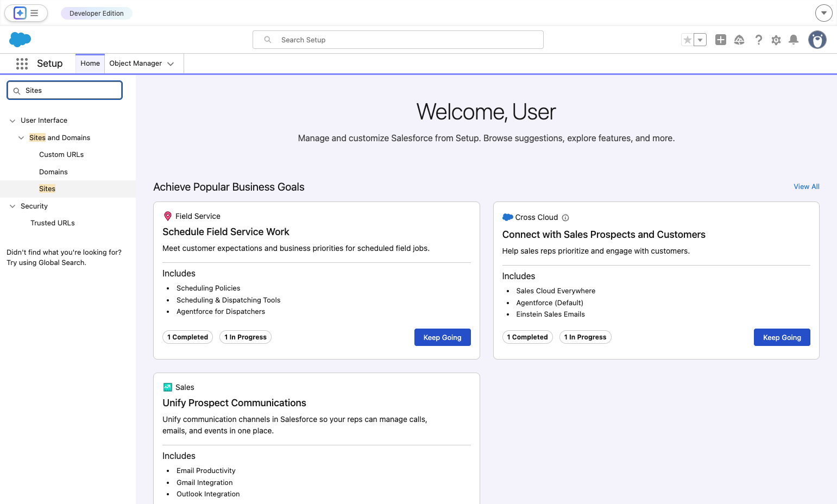Click the Cross Cloud logo icon
837x504 pixels.
pyautogui.click(x=508, y=217)
